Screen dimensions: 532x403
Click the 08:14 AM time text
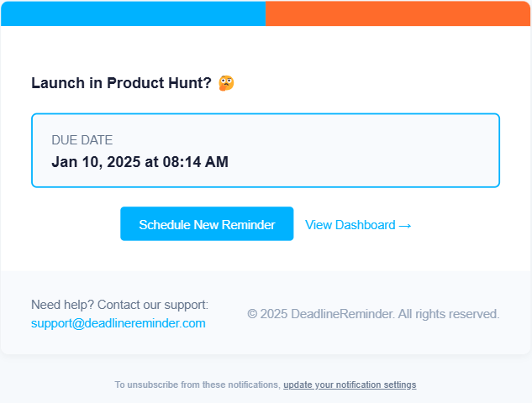point(196,162)
